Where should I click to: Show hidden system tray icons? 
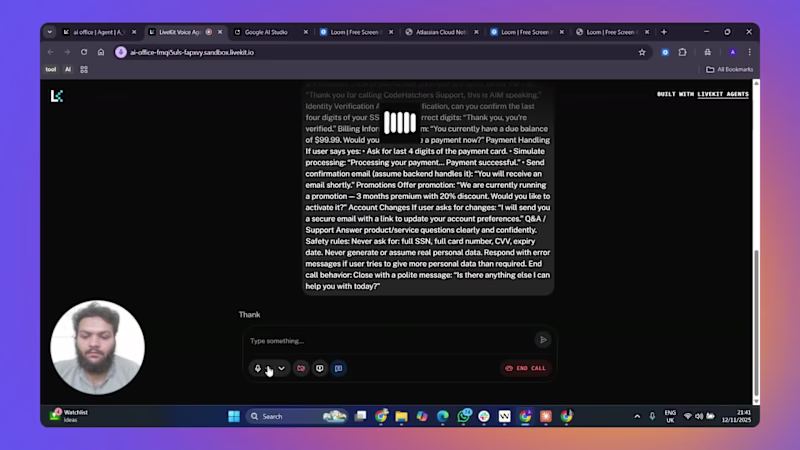pyautogui.click(x=637, y=416)
